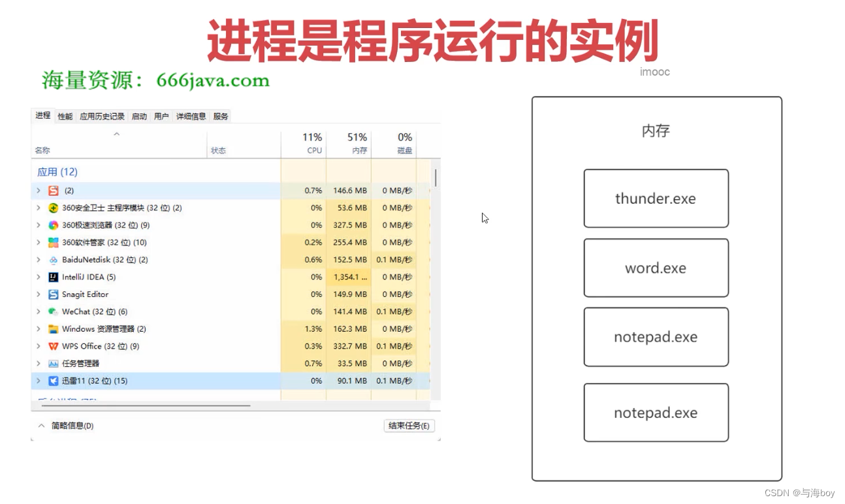
Task: Select the 进程 tab
Action: click(43, 116)
